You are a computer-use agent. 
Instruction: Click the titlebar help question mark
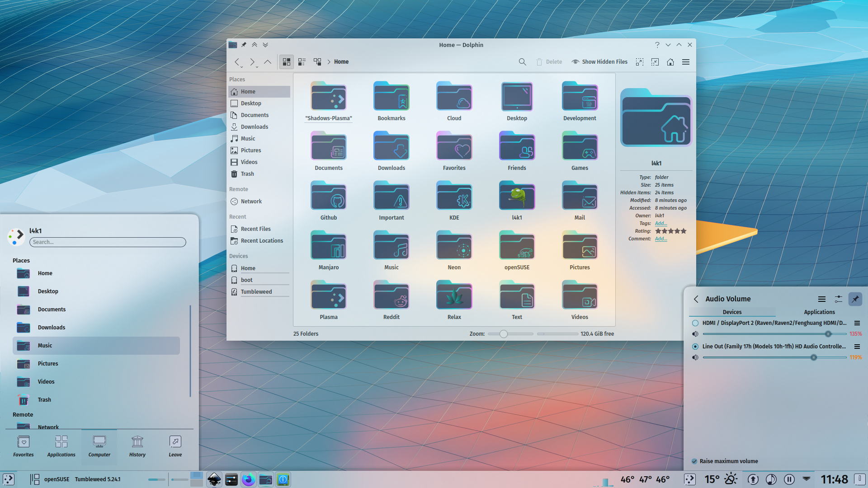[657, 45]
